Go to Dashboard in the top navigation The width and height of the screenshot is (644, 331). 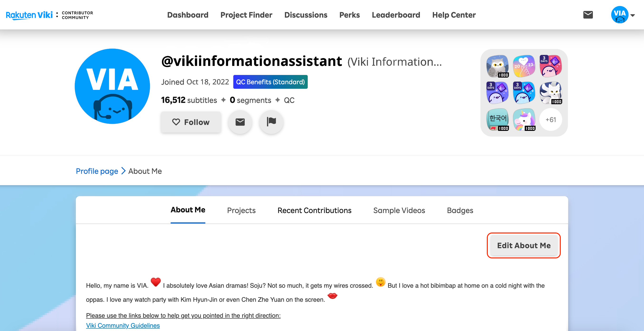point(188,15)
